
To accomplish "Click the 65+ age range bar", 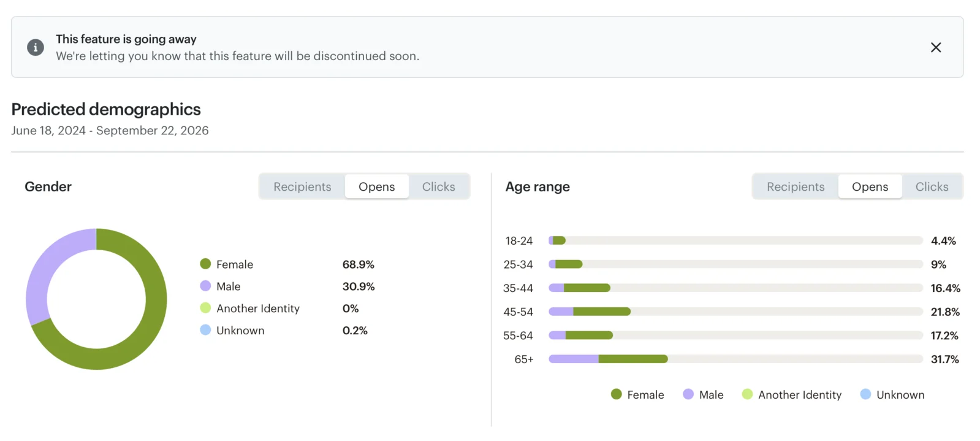I will (x=735, y=359).
